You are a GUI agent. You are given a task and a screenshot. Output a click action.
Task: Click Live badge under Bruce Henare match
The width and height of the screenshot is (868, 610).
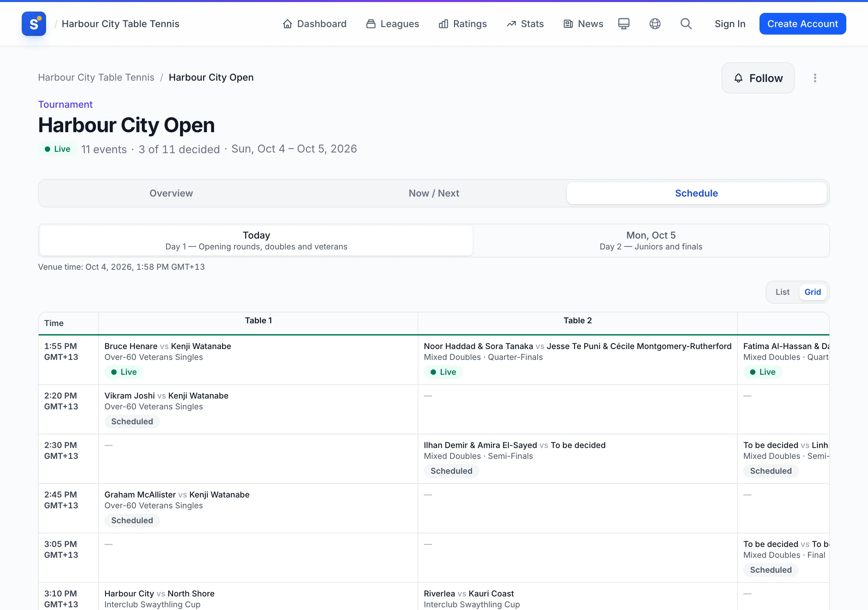click(124, 372)
